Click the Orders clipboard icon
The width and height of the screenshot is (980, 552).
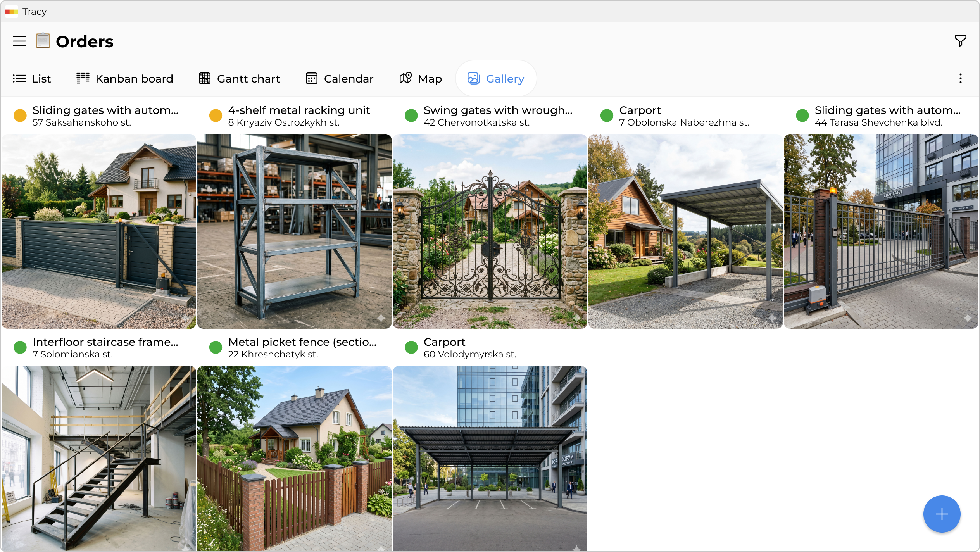point(43,41)
